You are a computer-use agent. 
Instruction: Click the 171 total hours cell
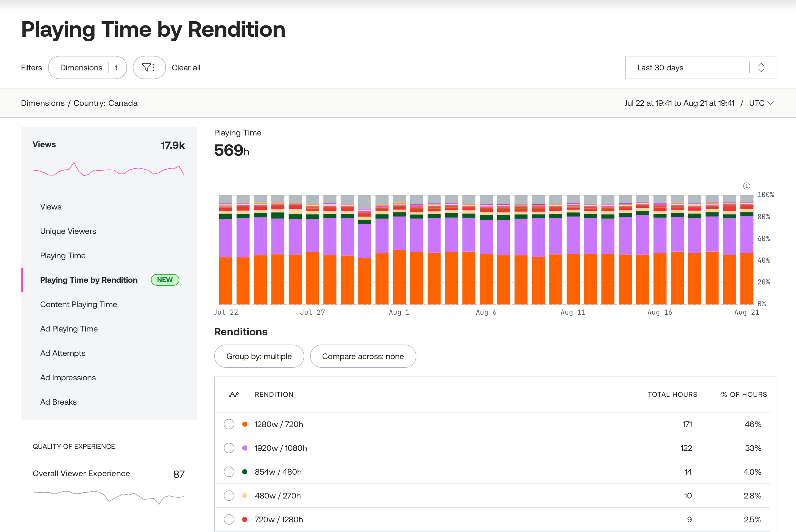[x=687, y=424]
